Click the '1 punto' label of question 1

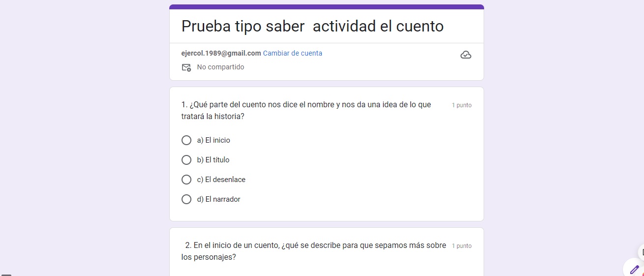(461, 105)
